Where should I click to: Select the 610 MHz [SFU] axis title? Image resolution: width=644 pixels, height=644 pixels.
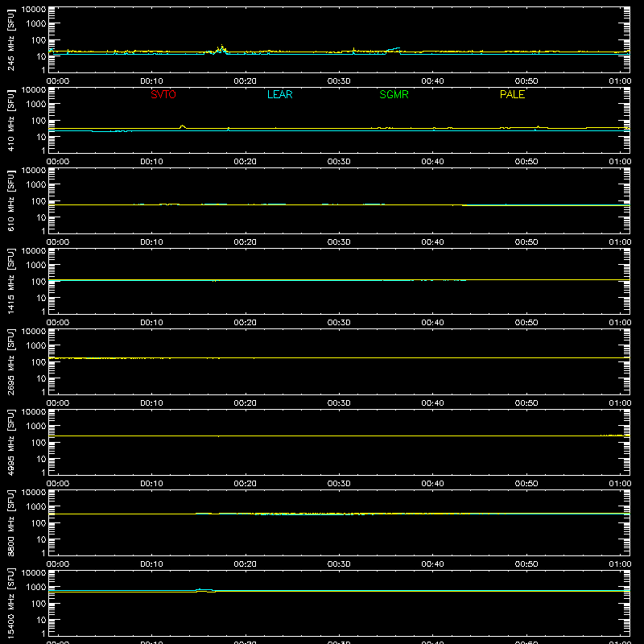(10, 200)
